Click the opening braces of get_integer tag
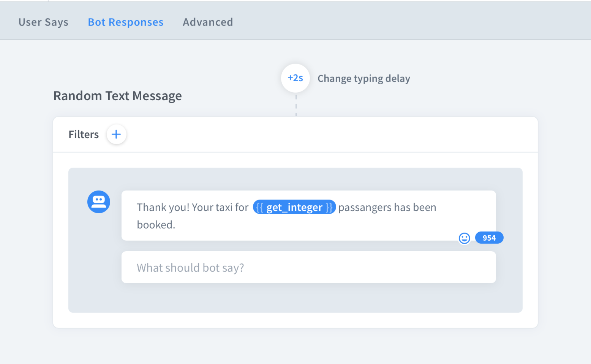The image size is (591, 364). tap(260, 207)
